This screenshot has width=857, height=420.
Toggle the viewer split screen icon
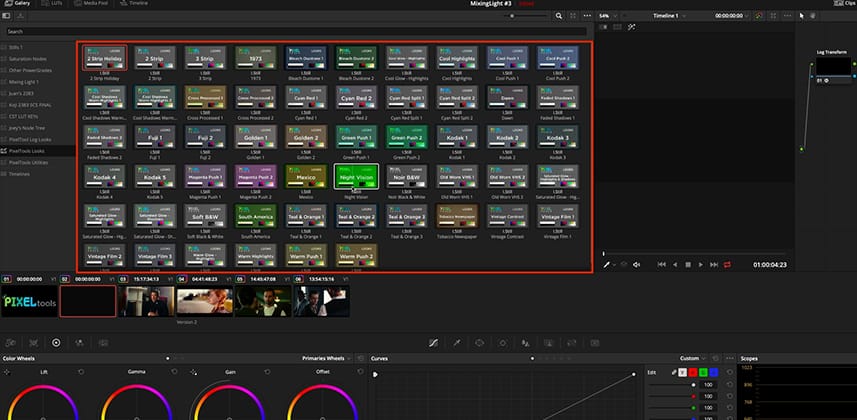click(x=617, y=27)
